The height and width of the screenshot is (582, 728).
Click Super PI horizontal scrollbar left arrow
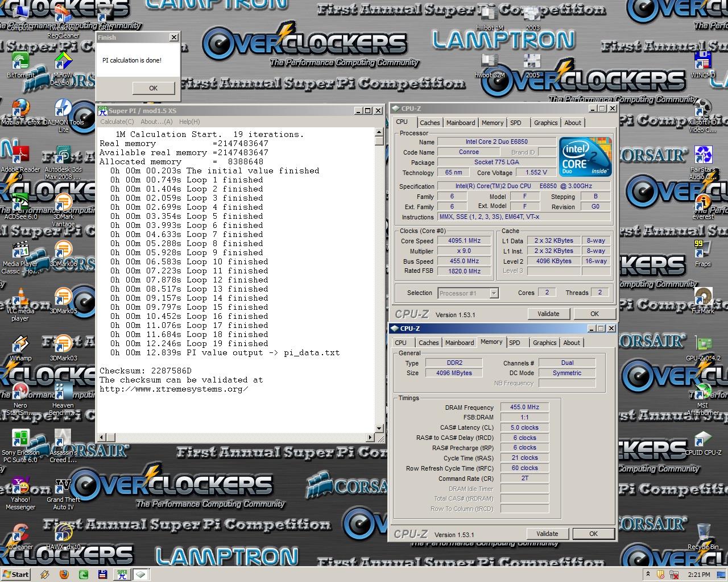coord(101,438)
